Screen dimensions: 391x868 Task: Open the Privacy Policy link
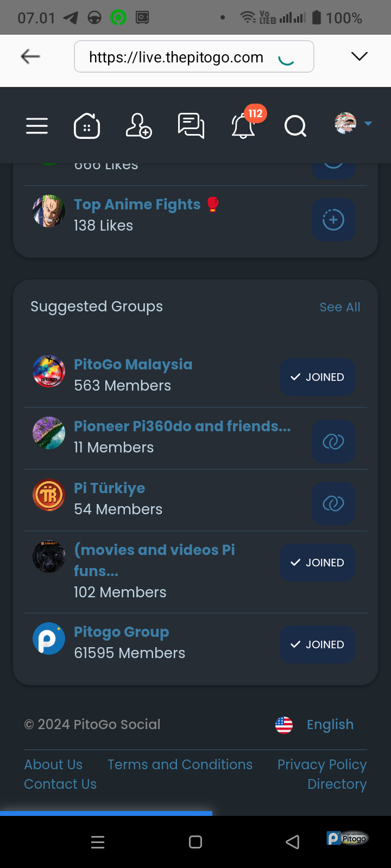pyautogui.click(x=322, y=764)
